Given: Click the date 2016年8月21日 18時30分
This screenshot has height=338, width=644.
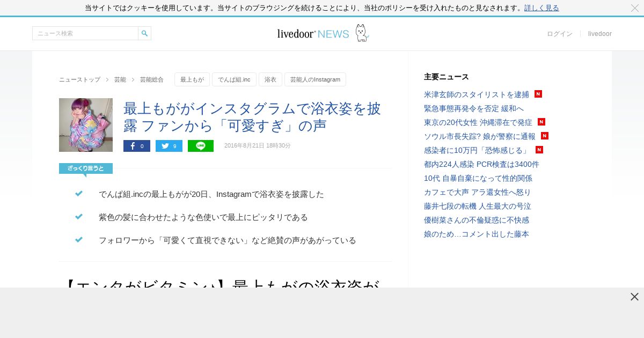Looking at the screenshot, I should coord(258,146).
